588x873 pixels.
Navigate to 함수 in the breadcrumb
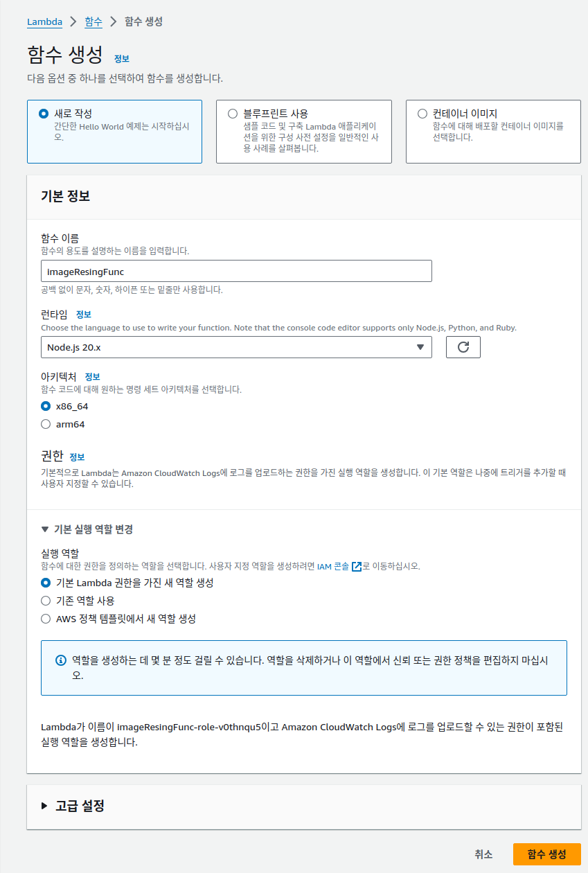point(93,21)
